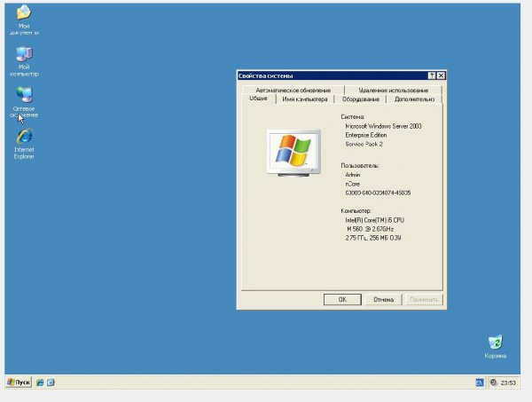Open the Имя компьютера tab
The image size is (532, 402).
(x=305, y=99)
